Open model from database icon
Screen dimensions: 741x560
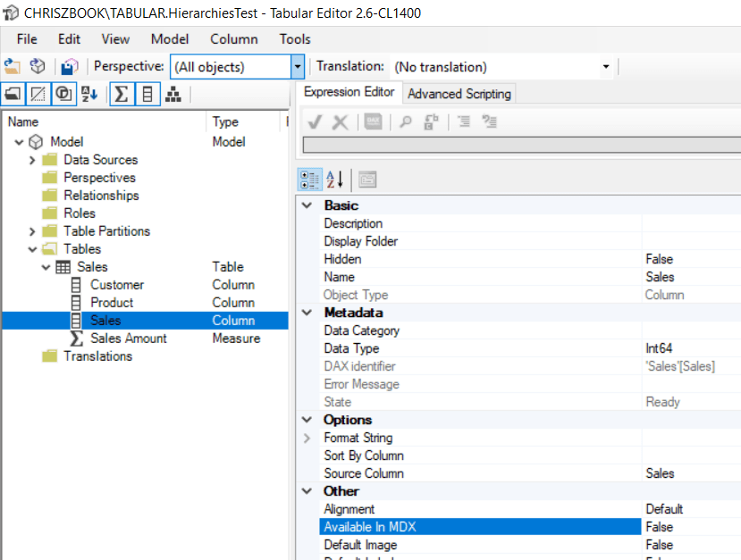(x=38, y=67)
